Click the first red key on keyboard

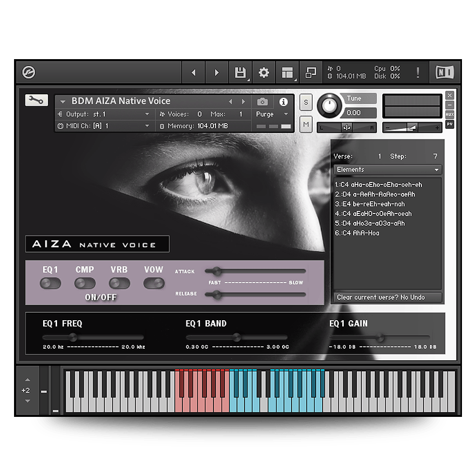point(178,404)
